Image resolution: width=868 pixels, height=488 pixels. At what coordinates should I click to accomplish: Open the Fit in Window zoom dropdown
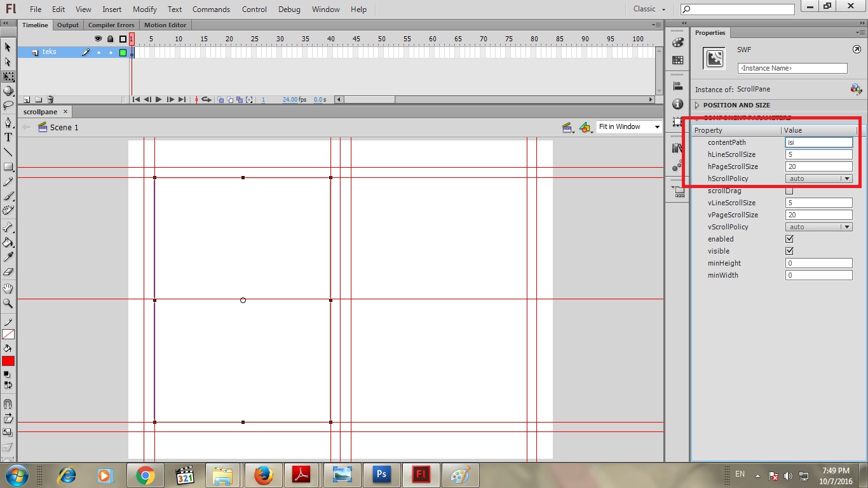pos(629,127)
